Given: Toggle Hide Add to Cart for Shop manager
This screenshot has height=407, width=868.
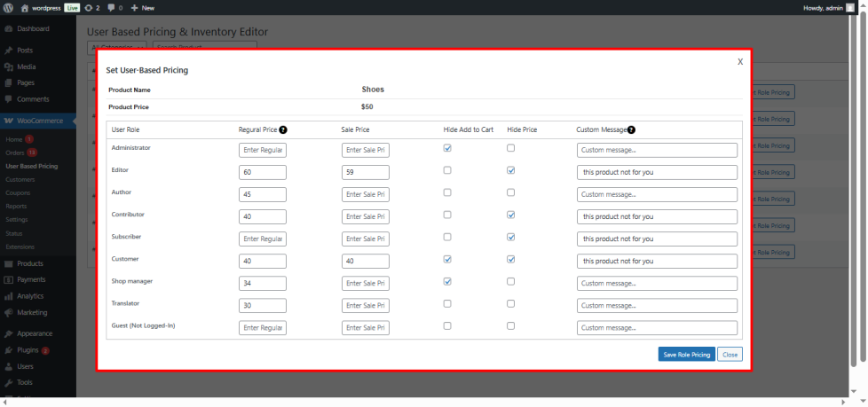Looking at the screenshot, I should tap(447, 281).
